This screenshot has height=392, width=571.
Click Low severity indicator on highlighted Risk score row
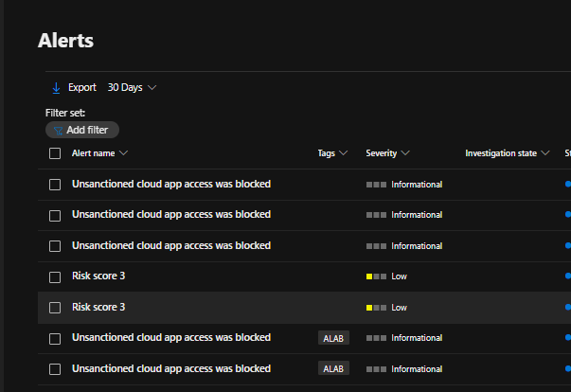coord(376,308)
